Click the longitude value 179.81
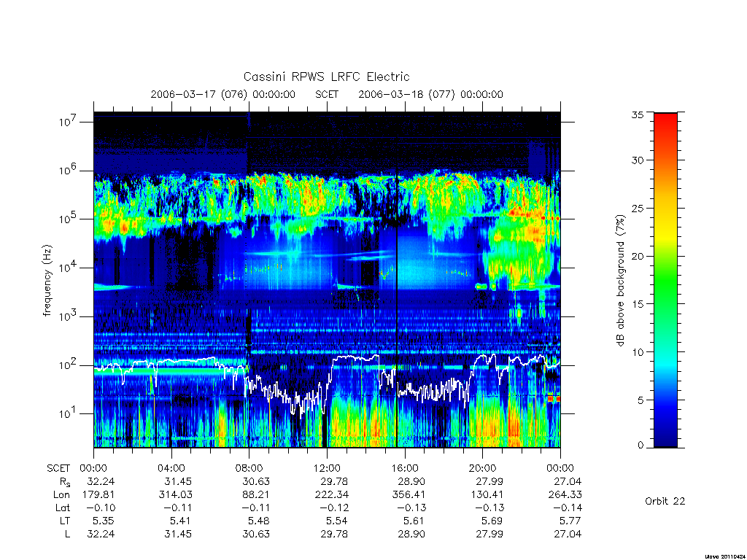This screenshot has height=560, width=747. pyautogui.click(x=98, y=495)
